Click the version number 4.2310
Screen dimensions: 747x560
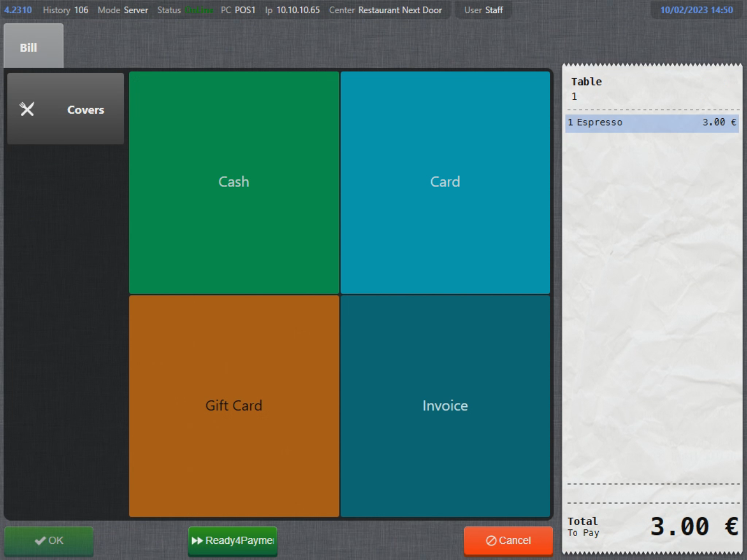coord(18,10)
